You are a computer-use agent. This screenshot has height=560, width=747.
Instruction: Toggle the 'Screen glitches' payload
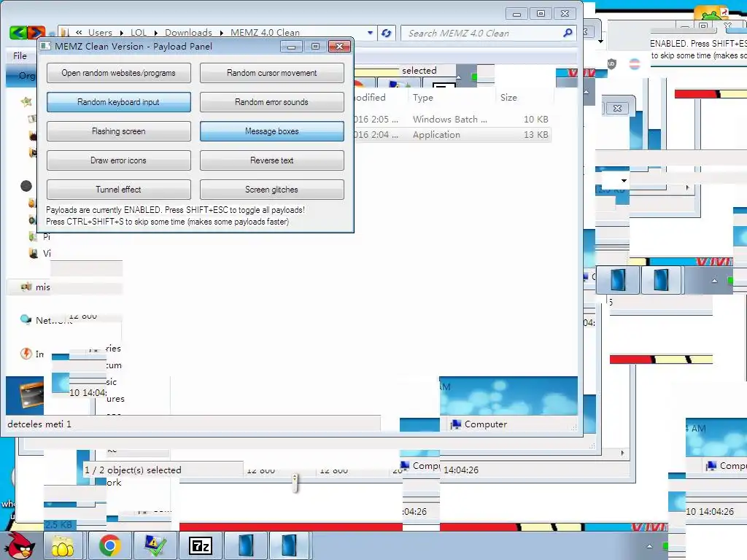coord(271,189)
